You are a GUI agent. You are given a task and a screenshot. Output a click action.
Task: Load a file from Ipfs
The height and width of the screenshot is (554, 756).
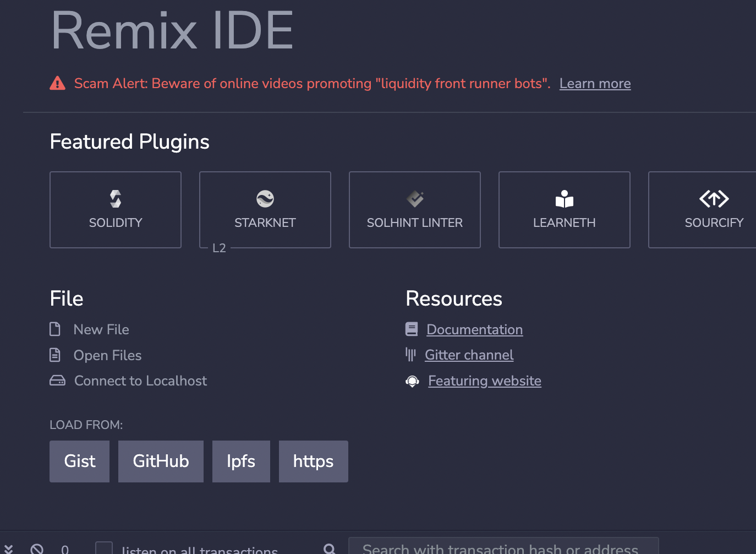pyautogui.click(x=241, y=461)
